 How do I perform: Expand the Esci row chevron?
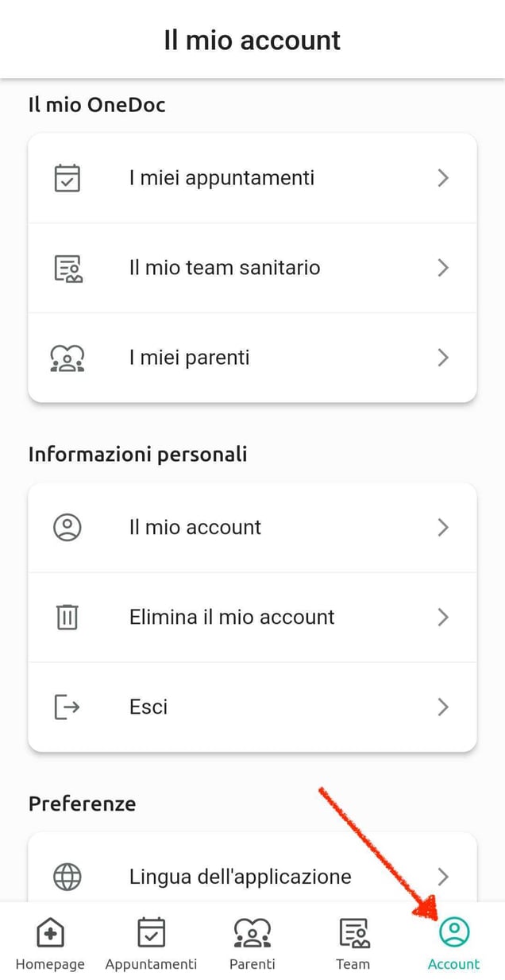click(443, 707)
